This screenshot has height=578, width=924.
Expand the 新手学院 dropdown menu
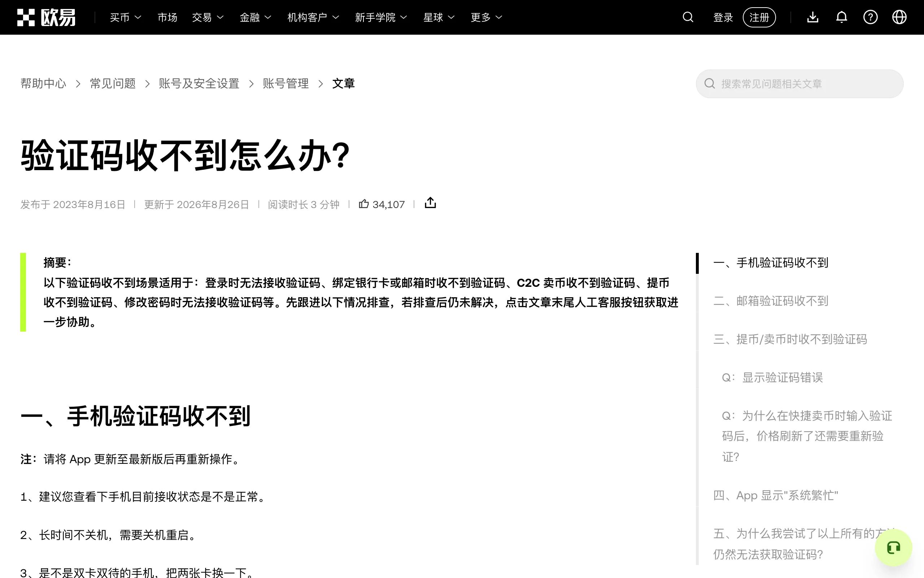coord(381,17)
